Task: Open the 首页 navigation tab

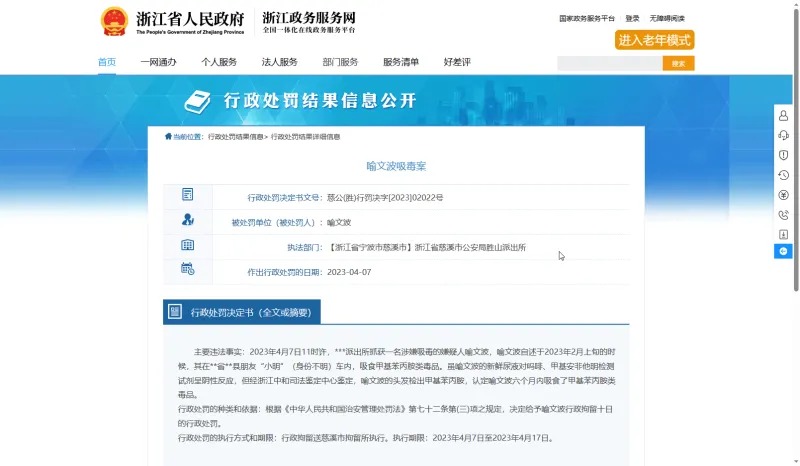Action: click(107, 62)
